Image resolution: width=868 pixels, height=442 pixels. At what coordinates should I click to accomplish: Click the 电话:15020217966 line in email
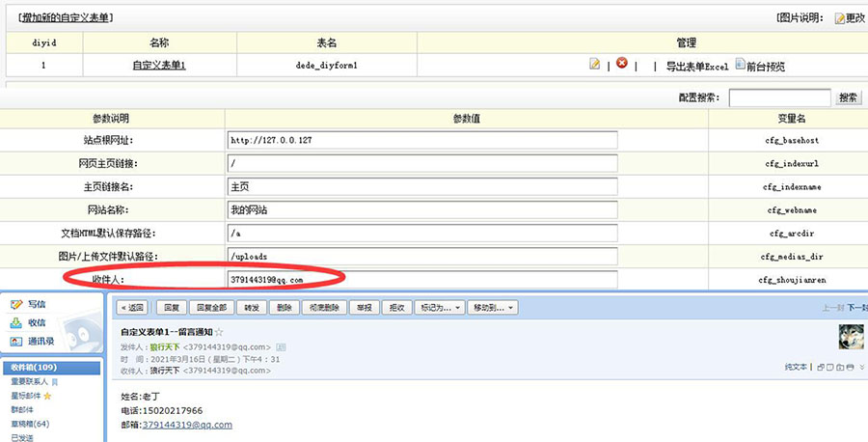(x=162, y=411)
